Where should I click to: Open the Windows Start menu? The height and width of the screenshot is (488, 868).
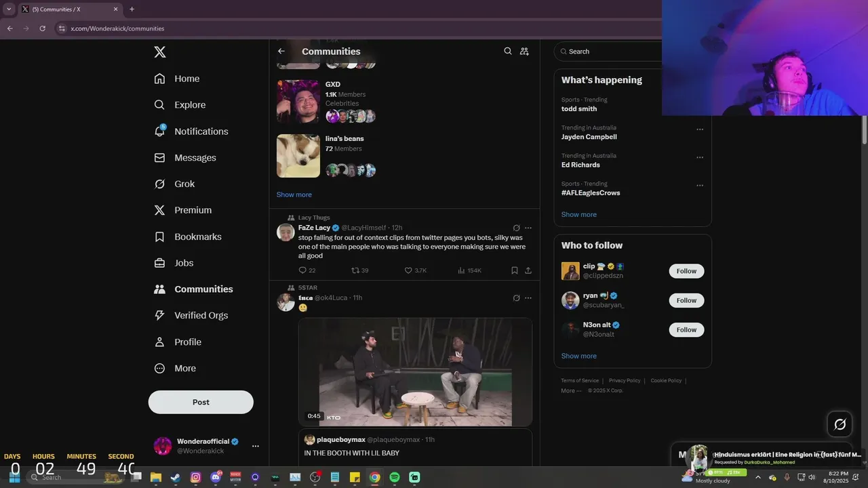coord(14,477)
